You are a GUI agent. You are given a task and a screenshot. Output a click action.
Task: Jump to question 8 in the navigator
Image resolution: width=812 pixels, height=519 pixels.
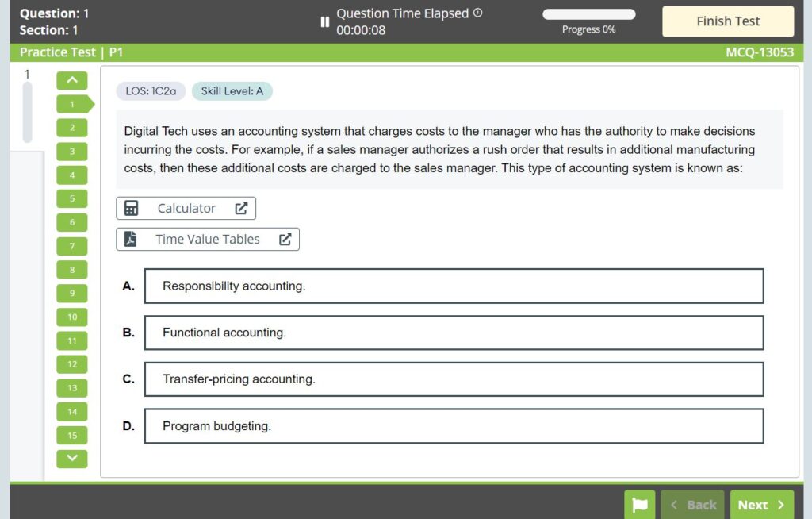coord(71,270)
